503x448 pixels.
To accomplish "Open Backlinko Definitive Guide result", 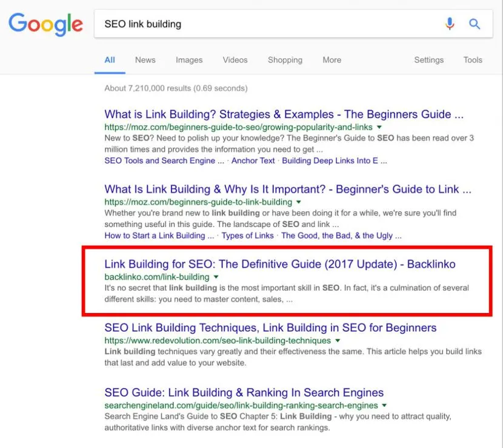I will pos(280,264).
